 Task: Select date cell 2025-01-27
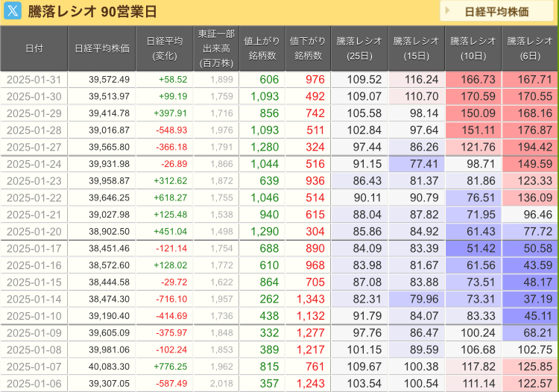point(34,147)
